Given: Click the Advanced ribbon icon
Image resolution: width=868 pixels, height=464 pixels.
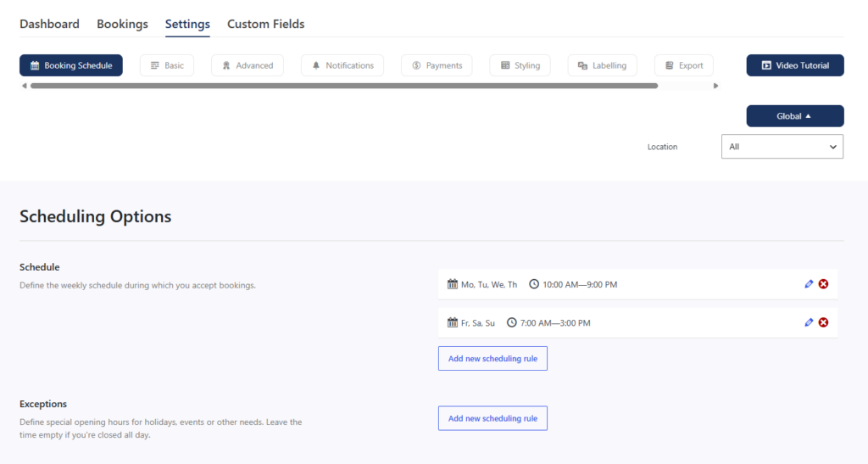Looking at the screenshot, I should pyautogui.click(x=226, y=65).
